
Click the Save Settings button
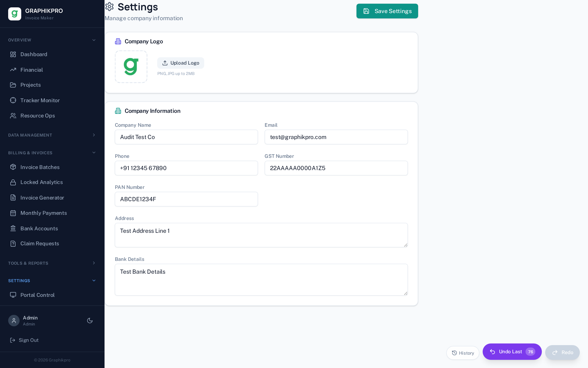(x=387, y=11)
